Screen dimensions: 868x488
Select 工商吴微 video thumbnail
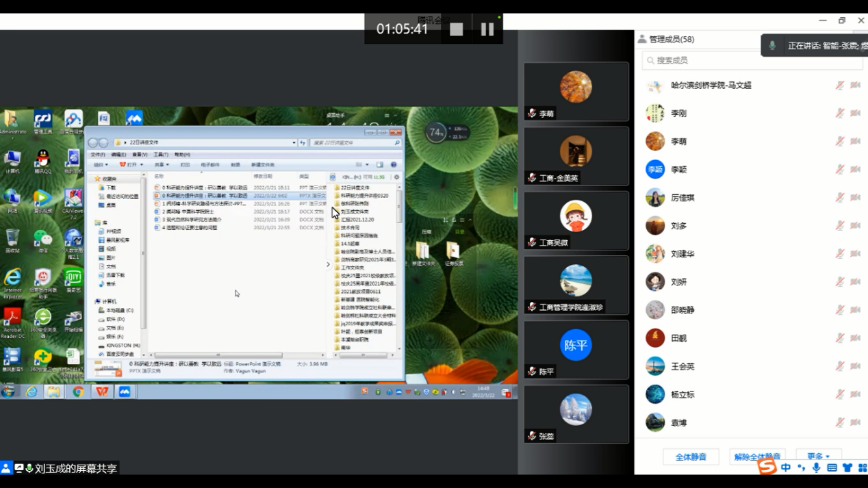(576, 220)
